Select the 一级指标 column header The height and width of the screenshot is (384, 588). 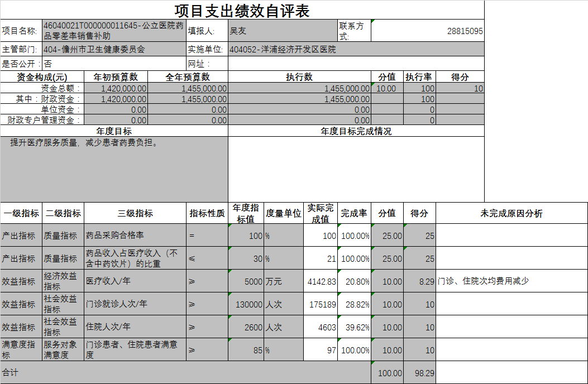(21, 213)
